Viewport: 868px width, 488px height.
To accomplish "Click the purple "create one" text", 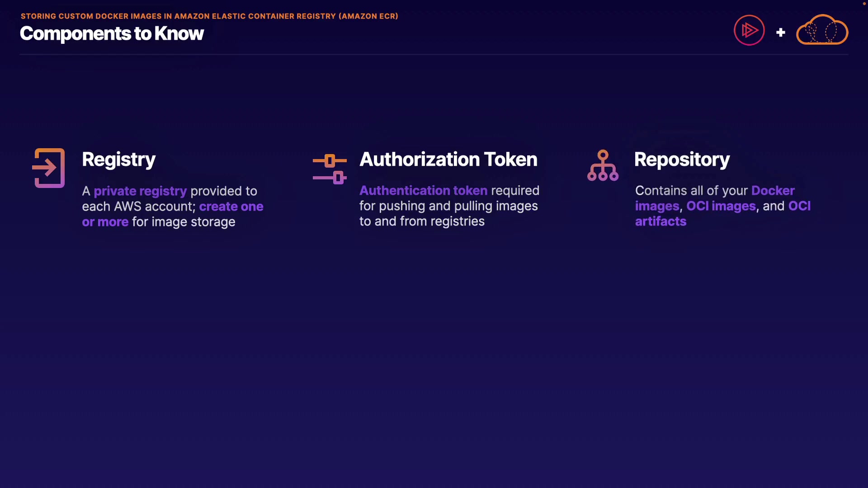I will 231,206.
